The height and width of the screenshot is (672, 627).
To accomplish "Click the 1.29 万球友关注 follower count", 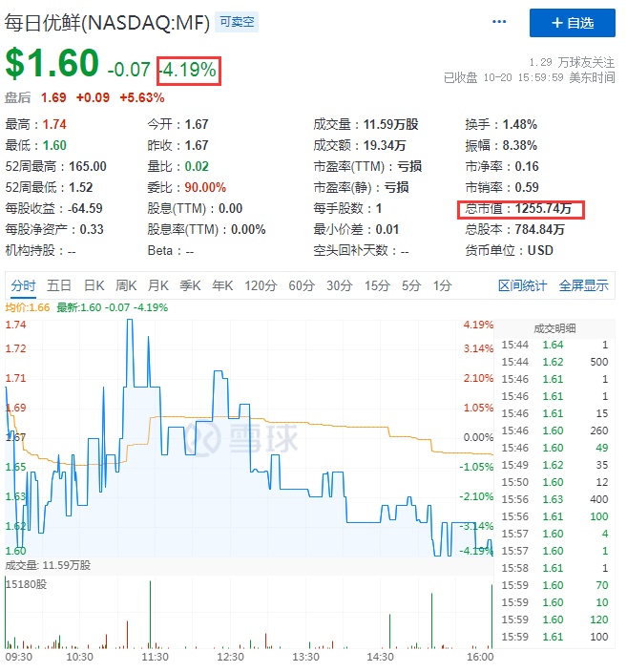I will pyautogui.click(x=572, y=63).
